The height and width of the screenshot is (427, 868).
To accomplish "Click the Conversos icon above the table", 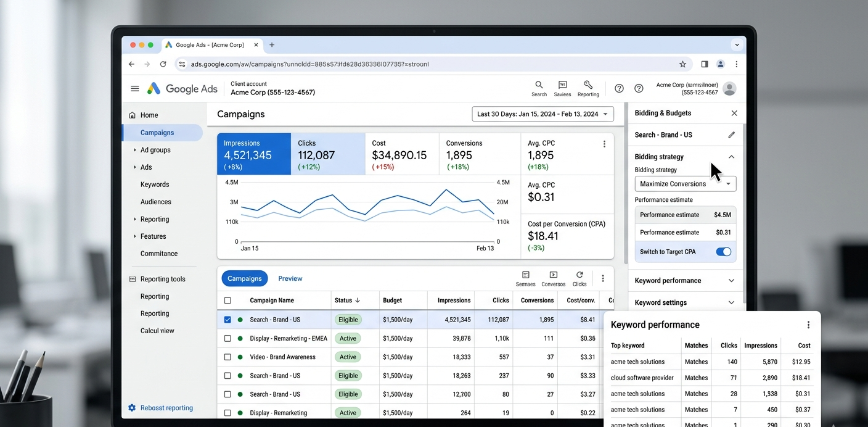I will coord(553,275).
